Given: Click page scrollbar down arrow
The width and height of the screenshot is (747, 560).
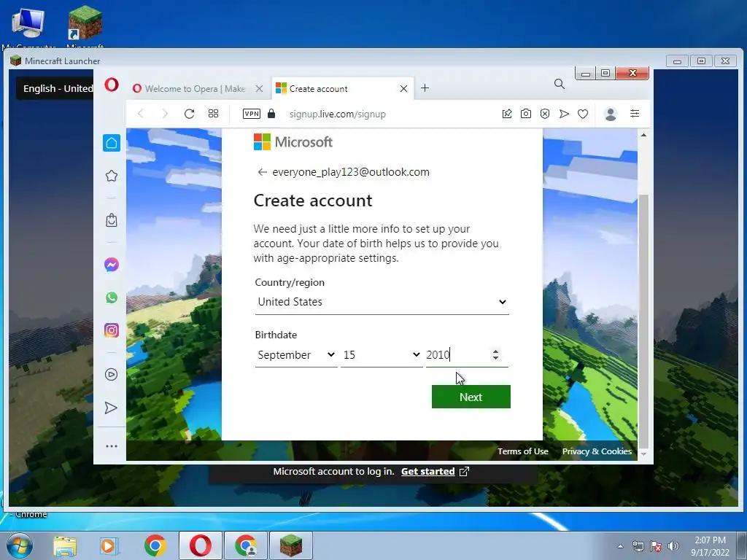Looking at the screenshot, I should [643, 454].
